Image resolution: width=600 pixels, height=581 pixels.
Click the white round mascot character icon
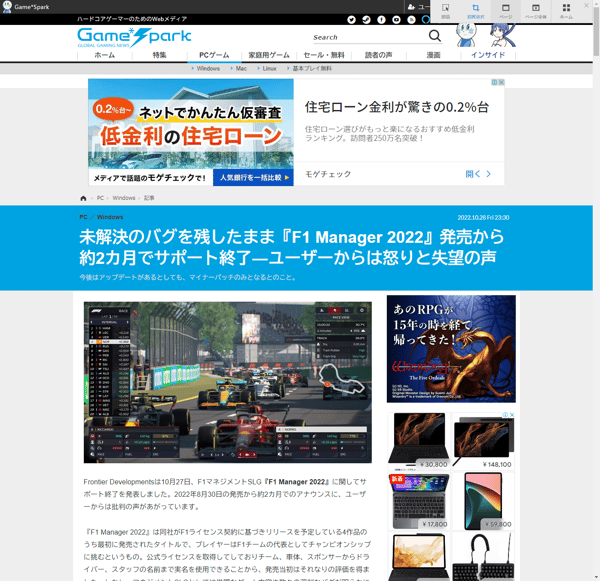point(466,35)
